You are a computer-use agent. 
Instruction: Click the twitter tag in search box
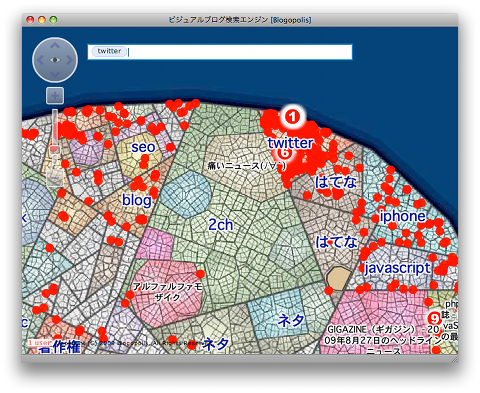109,51
